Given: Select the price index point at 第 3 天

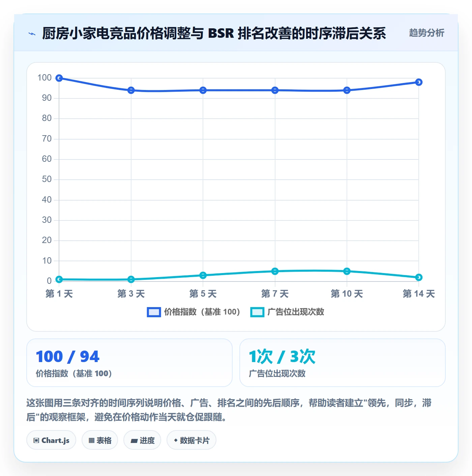Looking at the screenshot, I should click(x=131, y=90).
